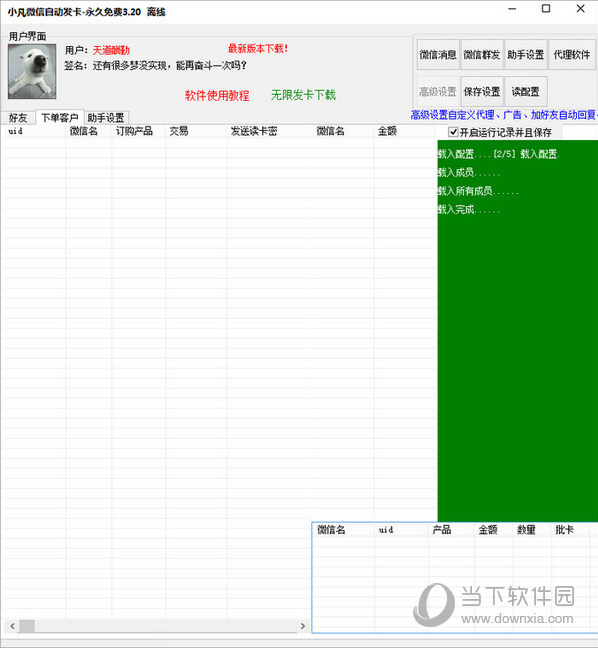Open 助手设置 from the top button row
The width and height of the screenshot is (598, 648).
pyautogui.click(x=525, y=55)
